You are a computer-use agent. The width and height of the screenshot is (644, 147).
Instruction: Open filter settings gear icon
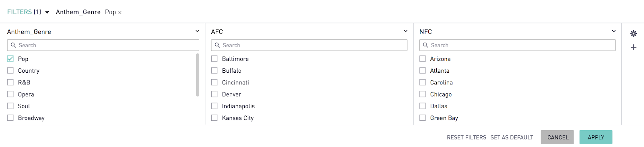(634, 34)
